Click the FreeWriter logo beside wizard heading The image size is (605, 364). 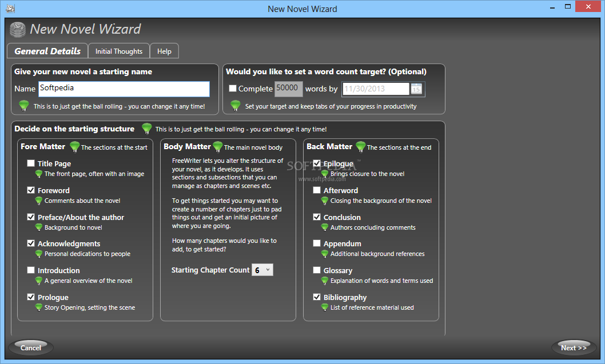[17, 30]
